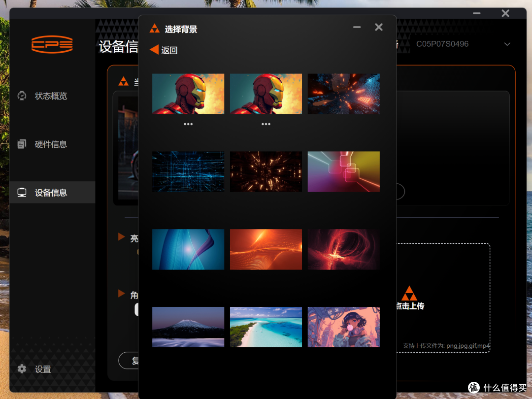Image resolution: width=532 pixels, height=399 pixels.
Task: Choose the anime girl bubblegum background
Action: 343,327
